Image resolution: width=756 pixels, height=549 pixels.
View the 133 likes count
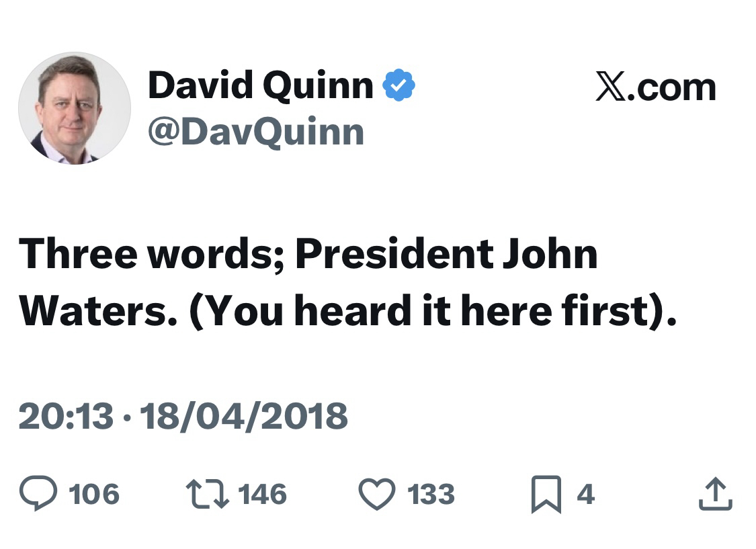(431, 495)
